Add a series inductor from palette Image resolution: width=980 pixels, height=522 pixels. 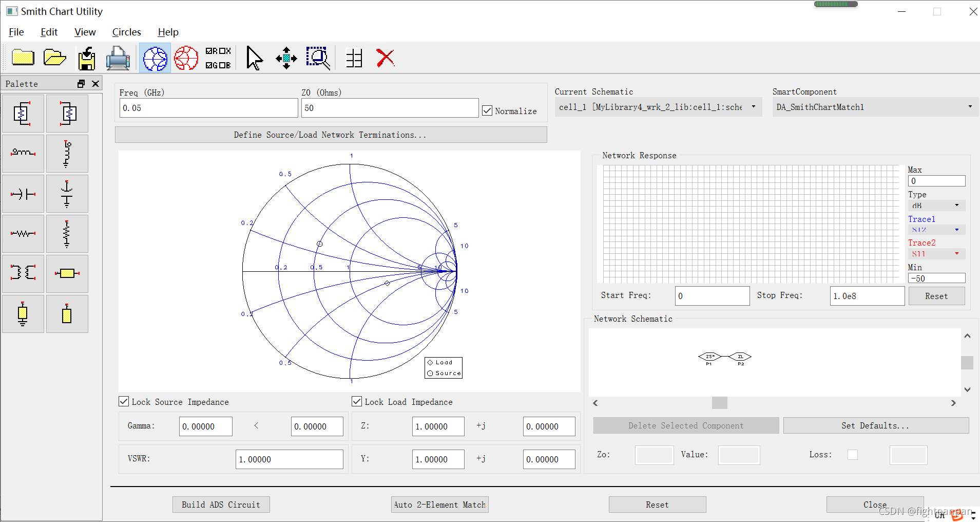pyautogui.click(x=23, y=154)
